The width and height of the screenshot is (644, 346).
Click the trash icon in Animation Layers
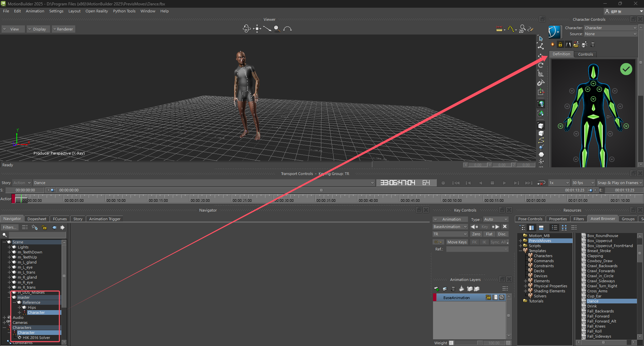[453, 289]
